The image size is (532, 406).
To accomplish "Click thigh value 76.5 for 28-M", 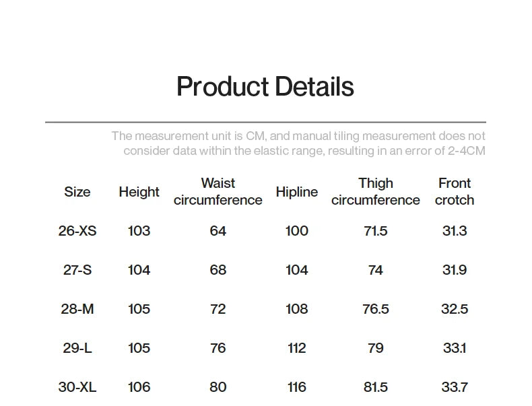I will click(x=375, y=309).
